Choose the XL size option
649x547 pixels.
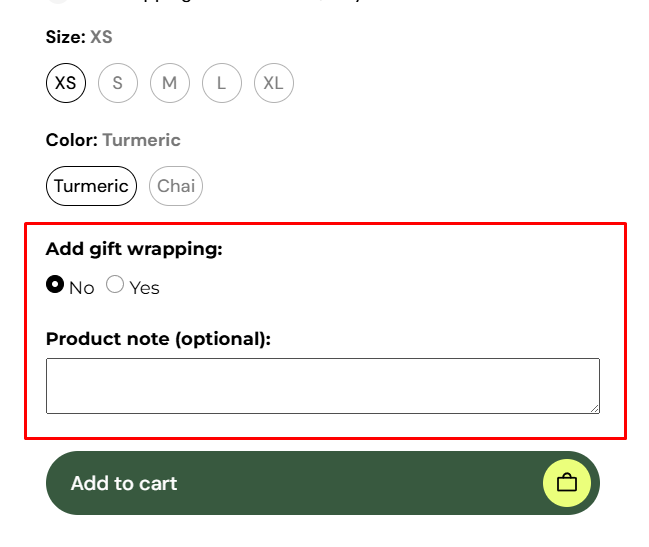[x=274, y=83]
